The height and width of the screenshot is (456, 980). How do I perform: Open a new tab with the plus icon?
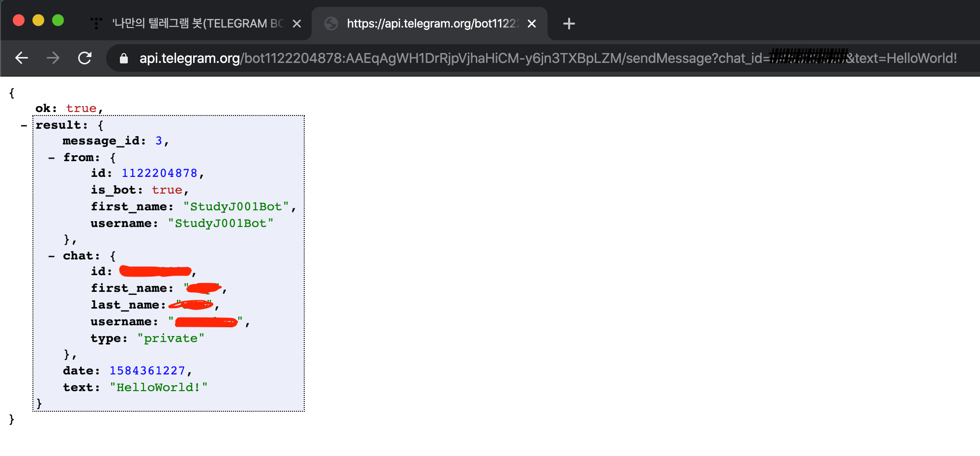pyautogui.click(x=569, y=24)
